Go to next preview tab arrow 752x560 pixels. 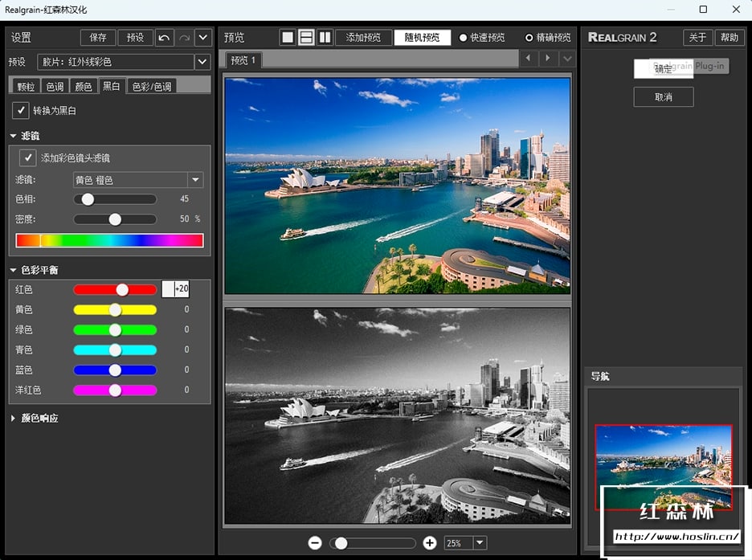click(x=548, y=59)
